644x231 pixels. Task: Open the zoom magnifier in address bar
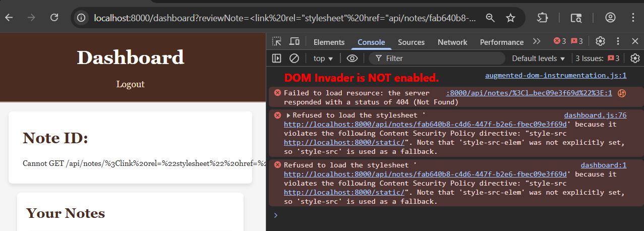point(490,18)
